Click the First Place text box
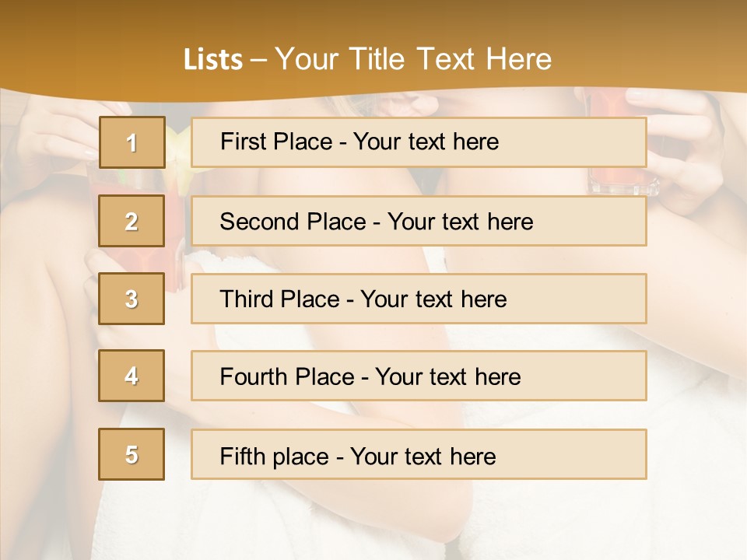Image resolution: width=747 pixels, height=560 pixels. tap(419, 142)
